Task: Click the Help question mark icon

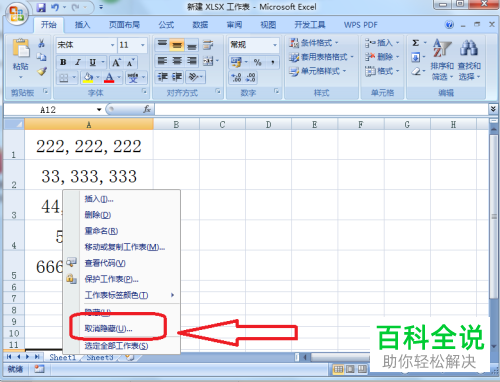Action: click(449, 25)
